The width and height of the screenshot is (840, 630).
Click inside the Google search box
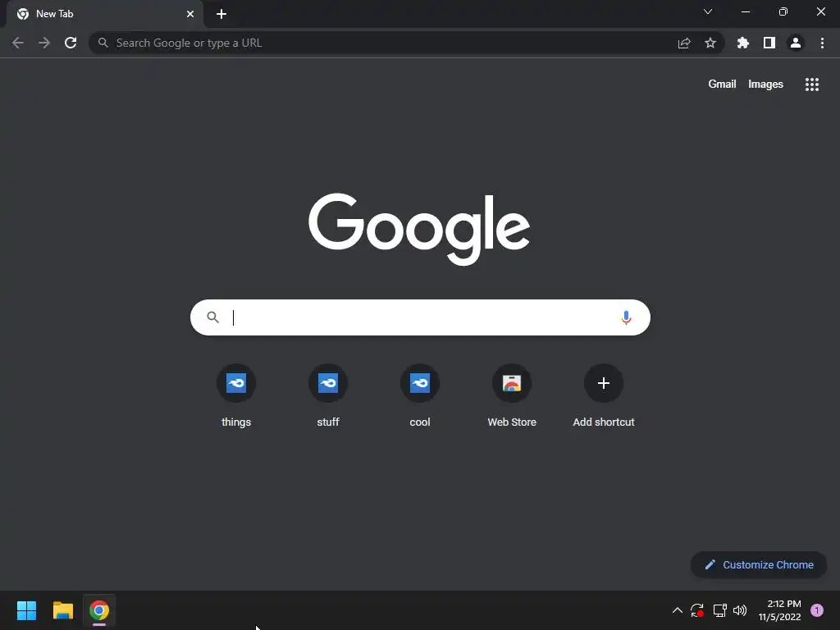pos(420,317)
